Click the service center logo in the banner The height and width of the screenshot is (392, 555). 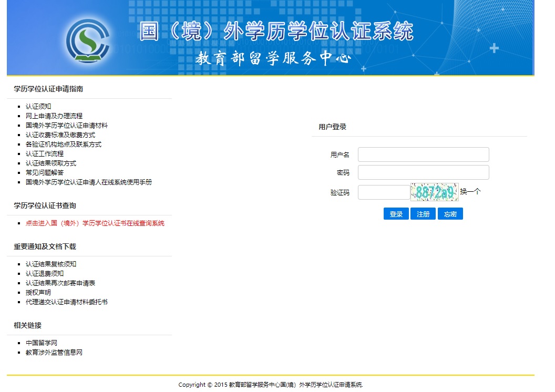click(x=88, y=40)
